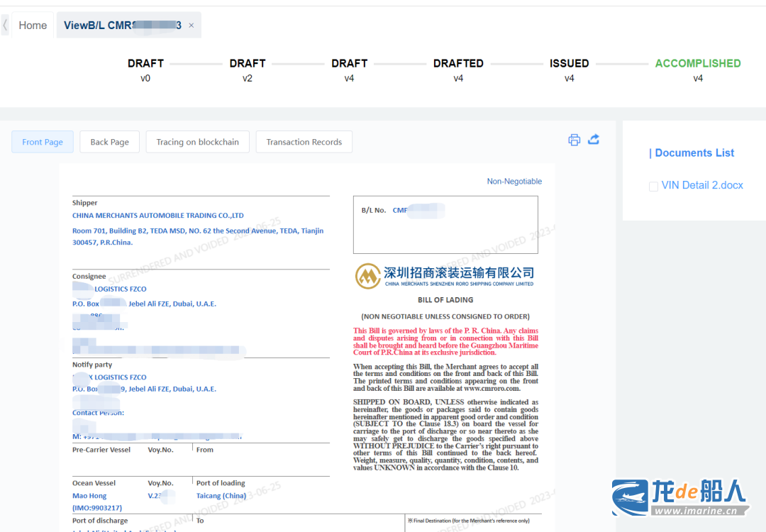Open the VIN Detail 2.docx document
The image size is (766, 532).
coord(701,185)
